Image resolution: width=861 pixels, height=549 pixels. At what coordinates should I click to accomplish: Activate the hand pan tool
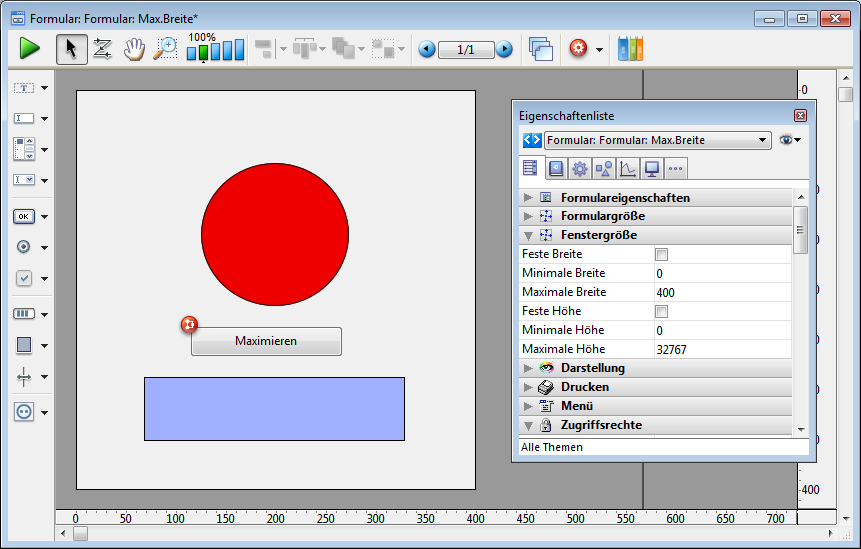click(134, 49)
